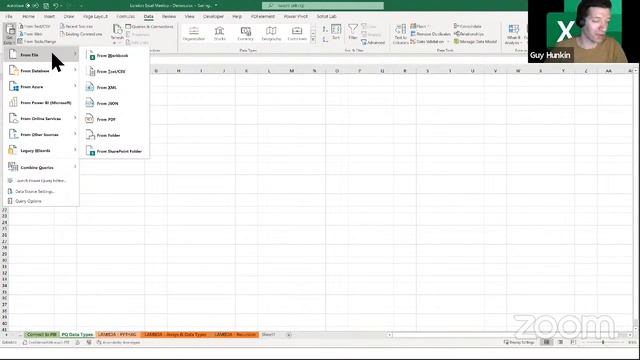Open LAMBDA - Arrays & Data Types sheet
Viewport: 640px width, 360px height.
(x=175, y=335)
